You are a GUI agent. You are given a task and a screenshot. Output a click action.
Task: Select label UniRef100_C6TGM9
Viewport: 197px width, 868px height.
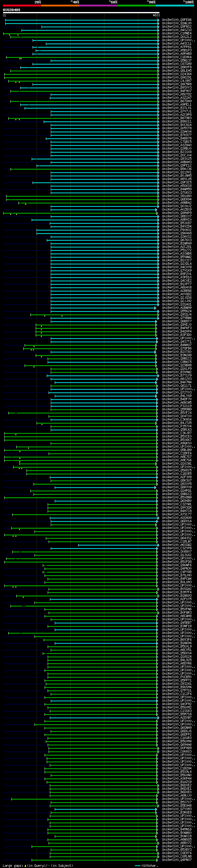[x=176, y=64]
